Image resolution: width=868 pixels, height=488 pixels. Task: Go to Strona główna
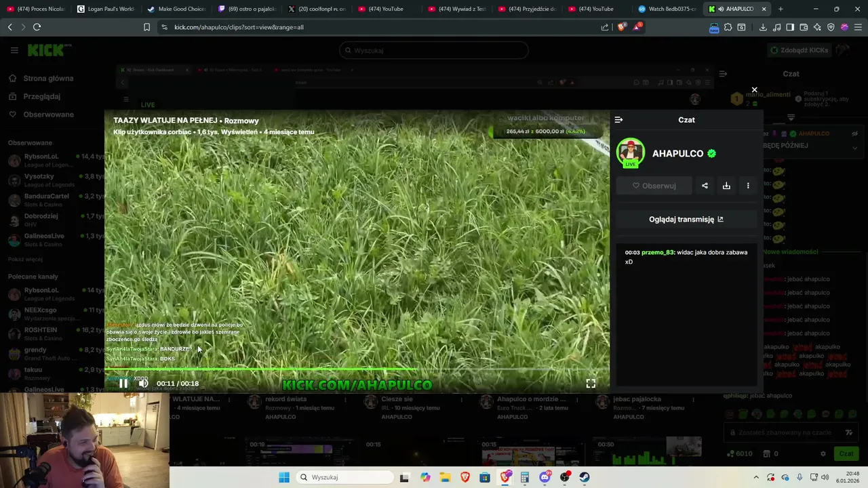coord(48,78)
